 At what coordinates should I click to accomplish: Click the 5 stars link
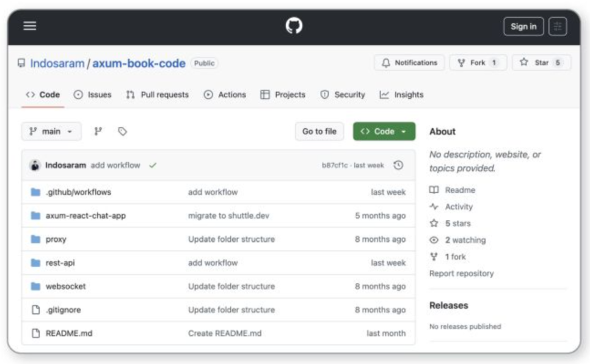pos(458,223)
